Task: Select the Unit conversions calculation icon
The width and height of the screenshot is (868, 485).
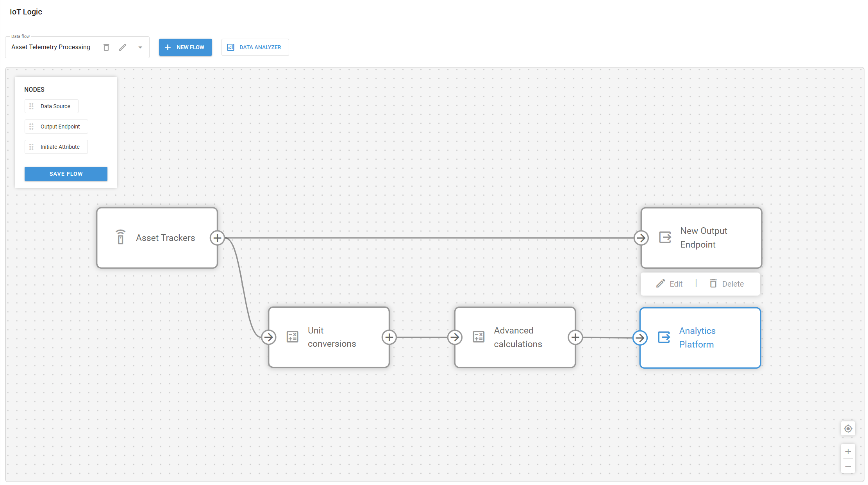Action: 292,337
